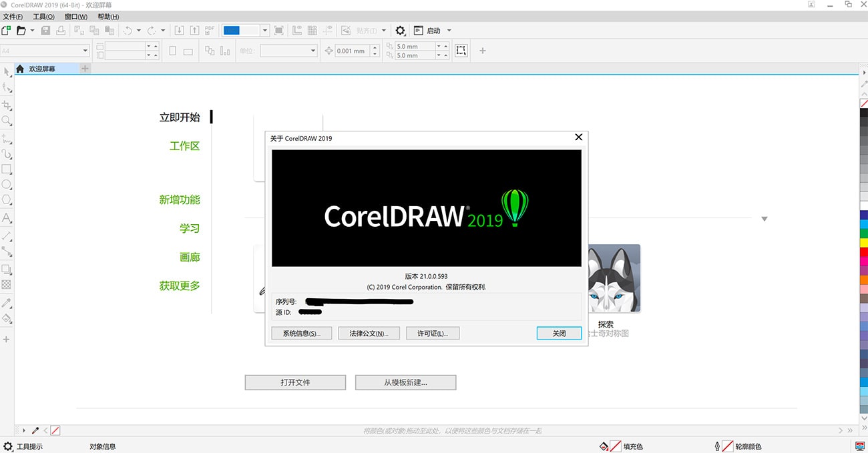
Task: Select the 新增功能 welcome section
Action: click(180, 199)
